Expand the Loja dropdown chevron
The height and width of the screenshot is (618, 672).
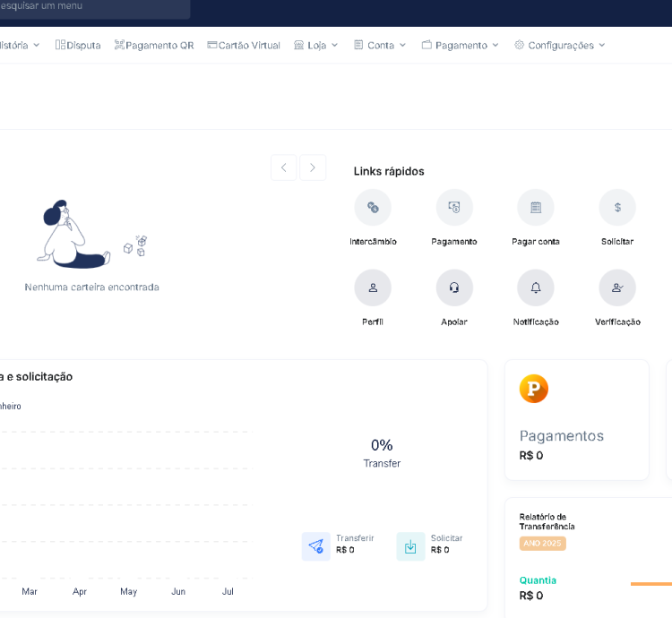pyautogui.click(x=335, y=46)
